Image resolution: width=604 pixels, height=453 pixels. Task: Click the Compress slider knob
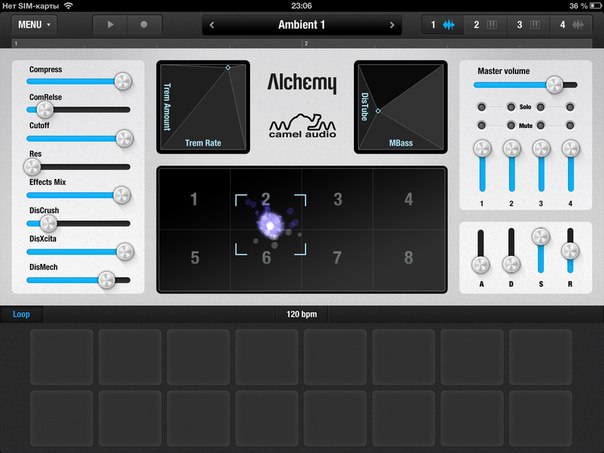(x=123, y=81)
